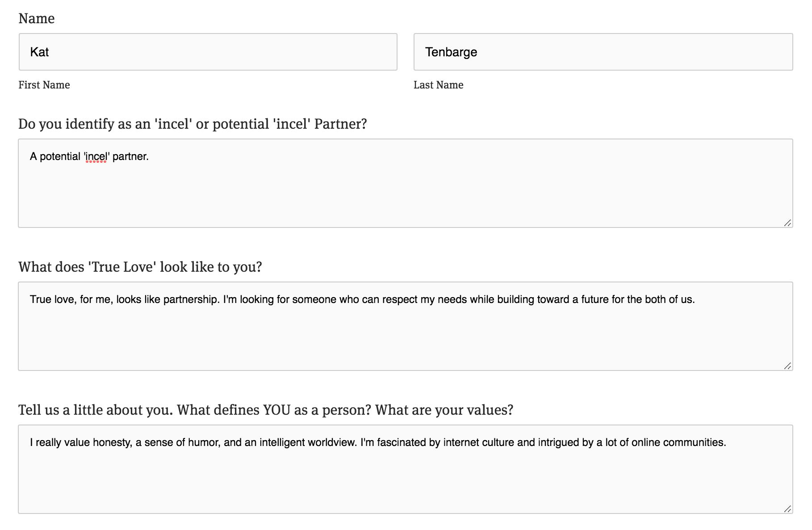Screen dimensions: 812x530
Task: Click the Last Name input containing Tenbarge
Action: [603, 52]
